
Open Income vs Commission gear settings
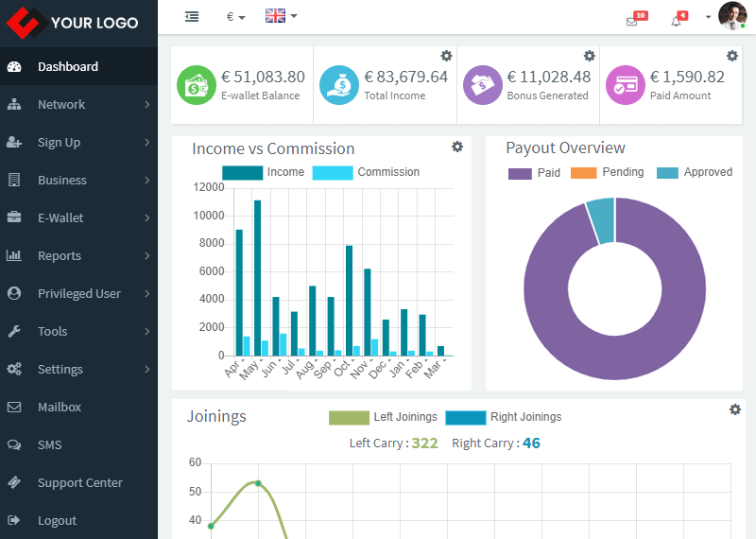457,147
